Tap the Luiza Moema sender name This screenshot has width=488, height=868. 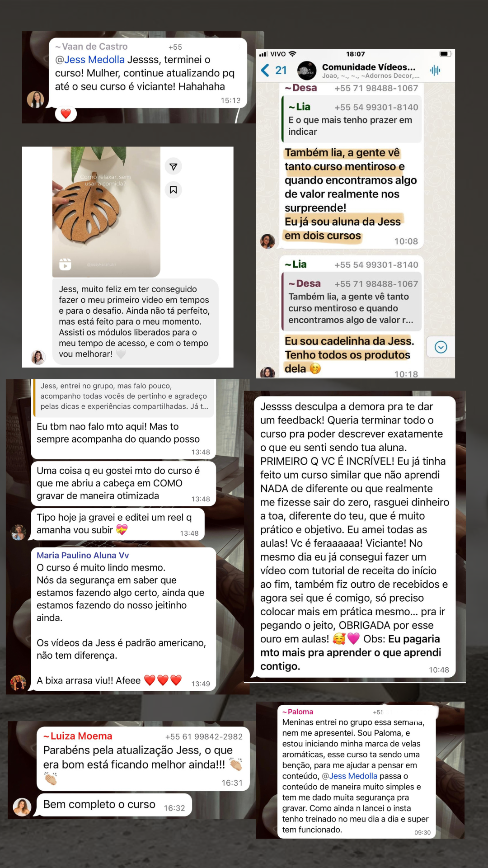[x=78, y=736]
